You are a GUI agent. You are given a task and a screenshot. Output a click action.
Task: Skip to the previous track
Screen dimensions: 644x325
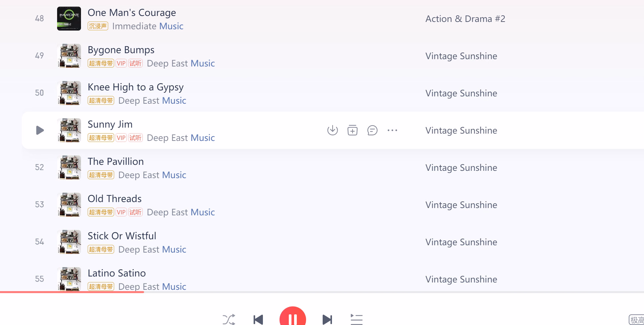coord(258,319)
